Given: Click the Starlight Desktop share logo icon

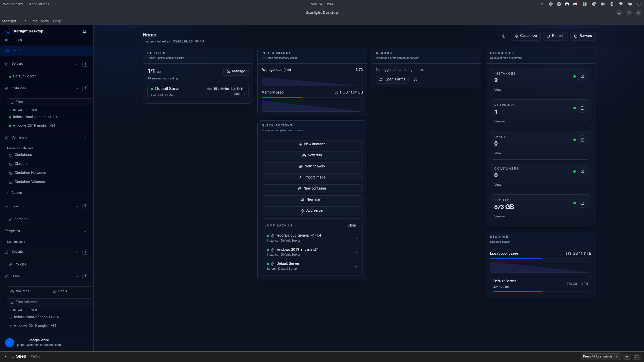Looking at the screenshot, I should point(7,31).
